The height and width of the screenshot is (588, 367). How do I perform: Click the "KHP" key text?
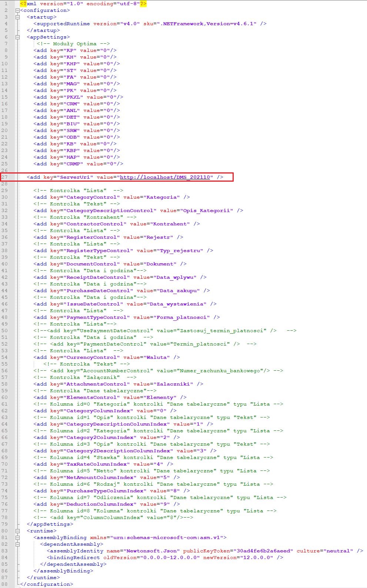72,64
